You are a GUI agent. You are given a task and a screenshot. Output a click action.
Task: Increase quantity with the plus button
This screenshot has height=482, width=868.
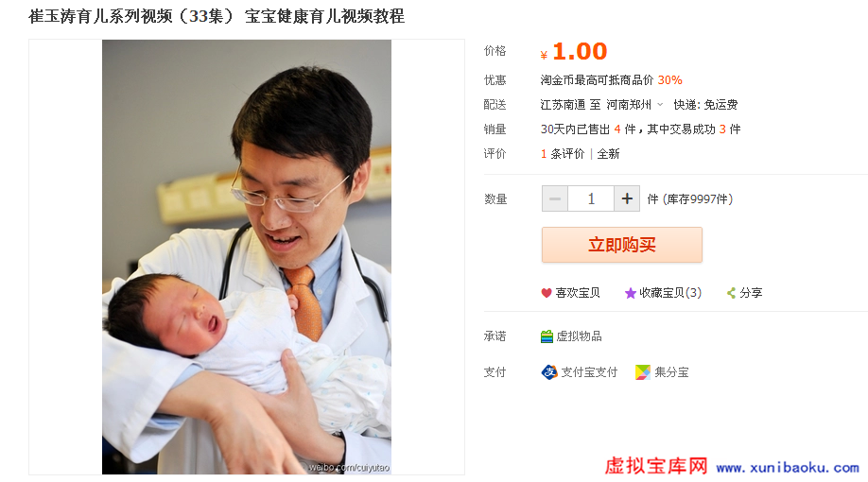click(x=627, y=198)
